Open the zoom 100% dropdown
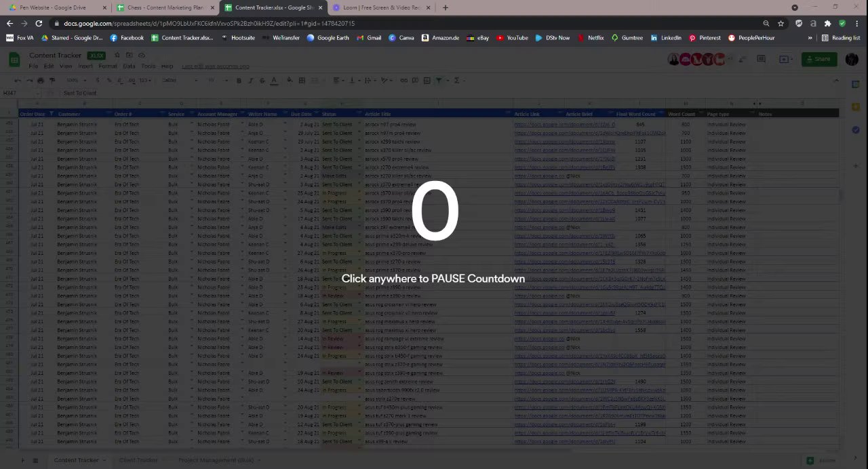This screenshot has width=868, height=469. point(75,80)
